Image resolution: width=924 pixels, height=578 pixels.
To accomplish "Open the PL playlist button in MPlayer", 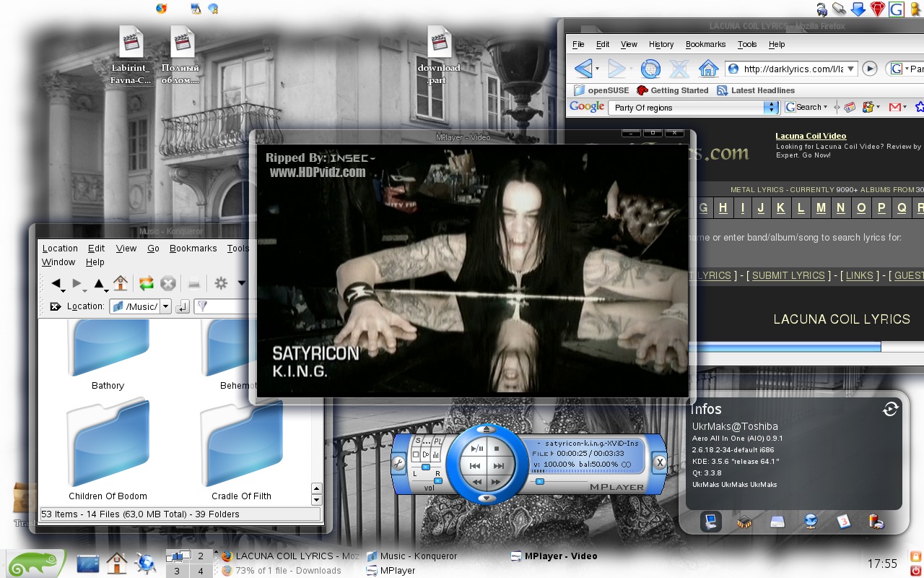I will click(437, 441).
